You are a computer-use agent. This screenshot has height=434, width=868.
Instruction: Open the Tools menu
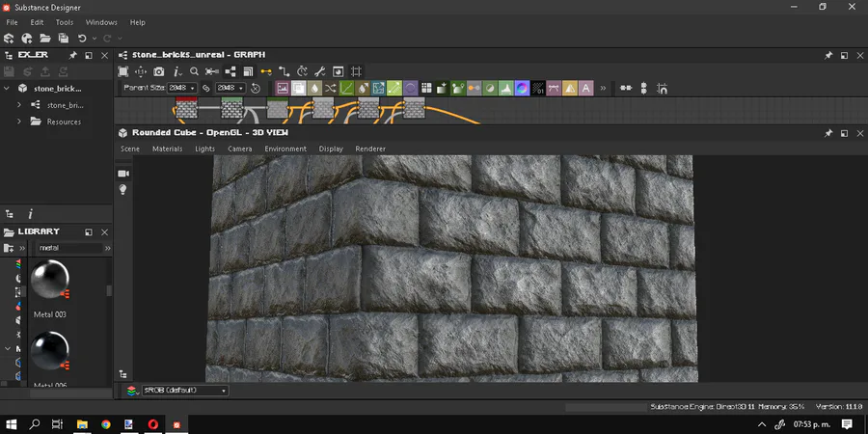(x=65, y=22)
